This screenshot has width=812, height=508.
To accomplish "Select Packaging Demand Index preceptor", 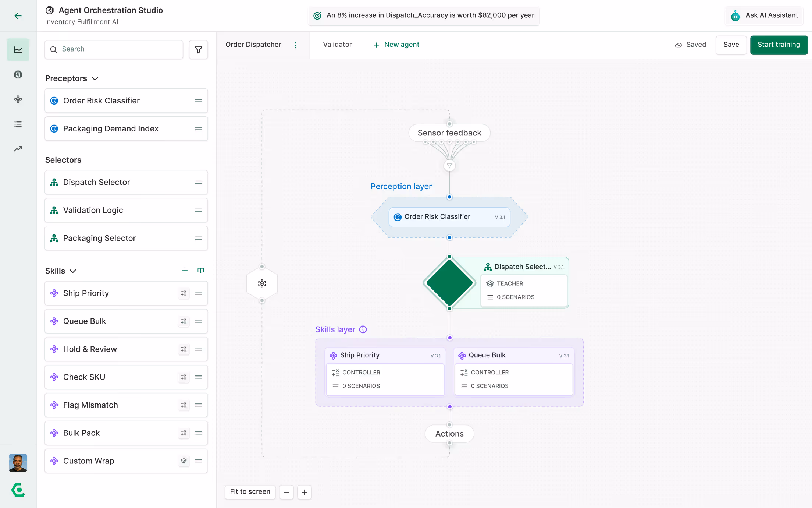I will click(126, 128).
